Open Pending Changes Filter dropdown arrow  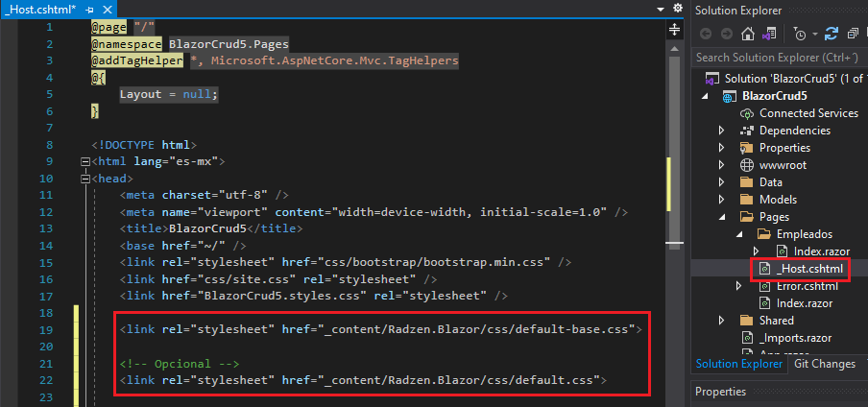(x=815, y=35)
